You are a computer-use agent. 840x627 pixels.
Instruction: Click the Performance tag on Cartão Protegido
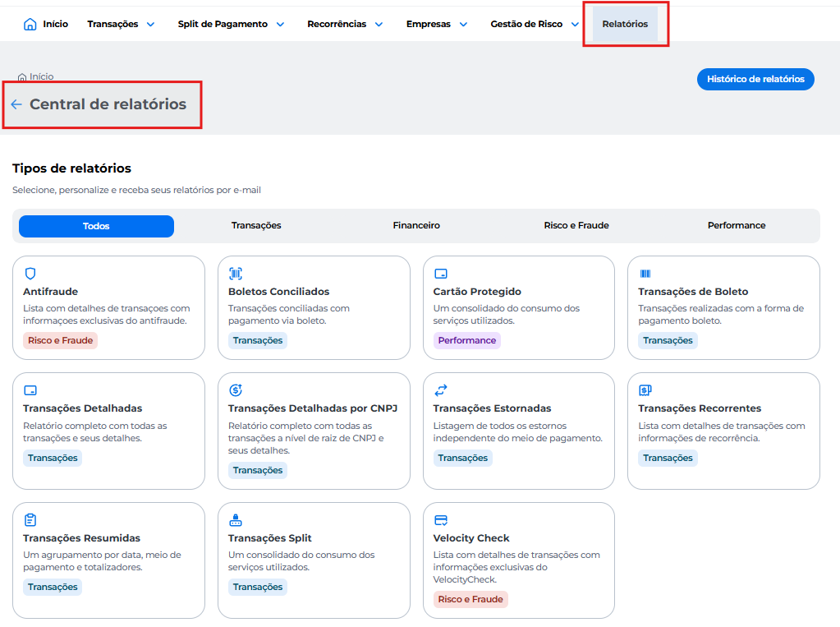click(466, 340)
